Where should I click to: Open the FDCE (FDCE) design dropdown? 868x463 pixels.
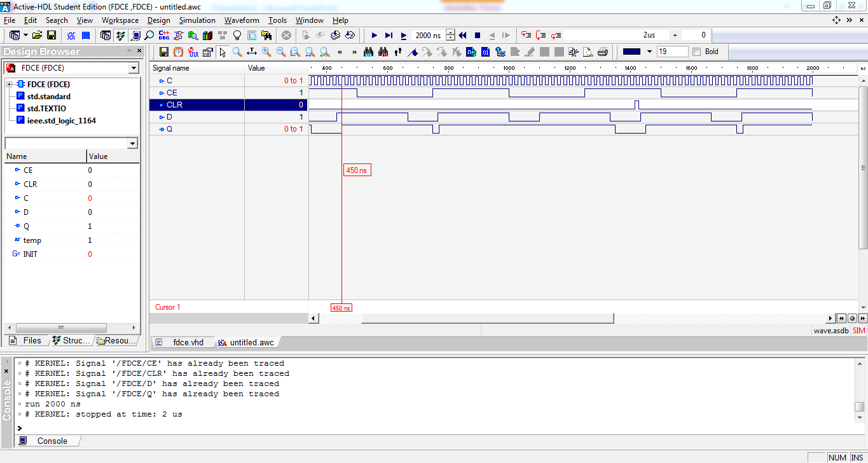134,67
